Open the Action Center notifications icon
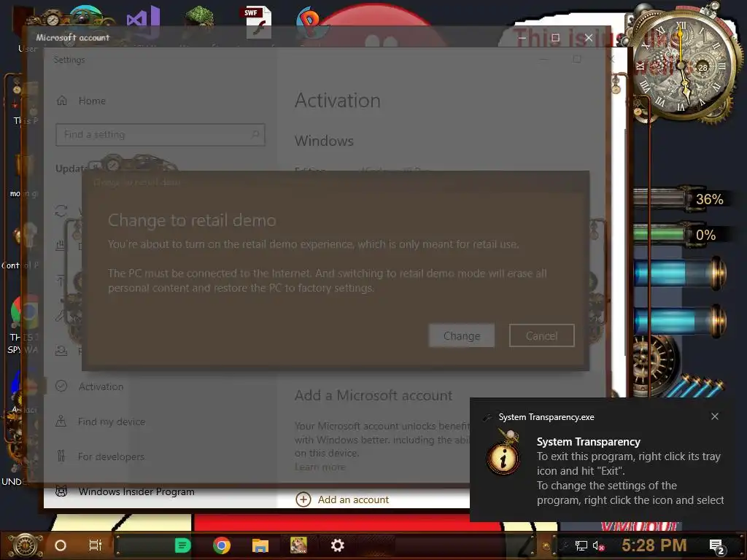 tap(717, 546)
